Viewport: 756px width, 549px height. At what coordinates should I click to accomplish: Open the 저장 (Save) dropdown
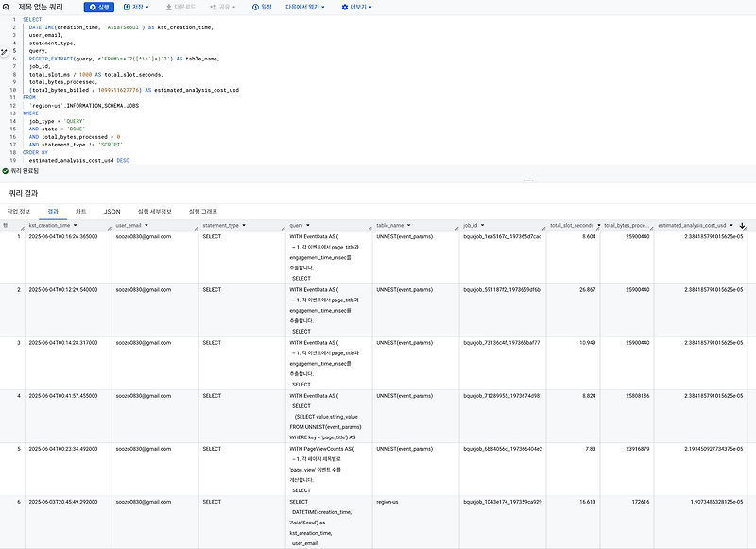point(136,8)
